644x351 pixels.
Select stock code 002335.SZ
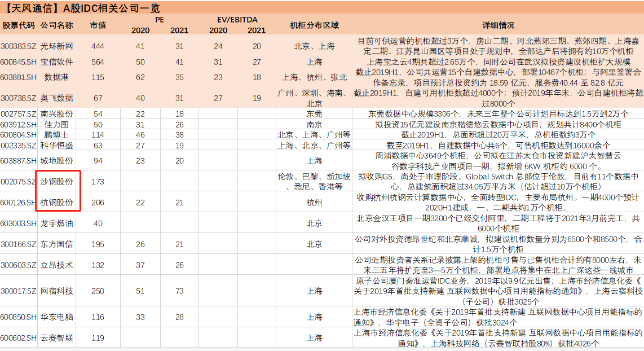(x=19, y=146)
